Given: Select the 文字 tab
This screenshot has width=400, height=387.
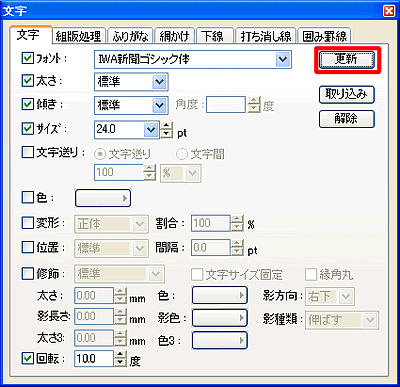Looking at the screenshot, I should [x=30, y=35].
